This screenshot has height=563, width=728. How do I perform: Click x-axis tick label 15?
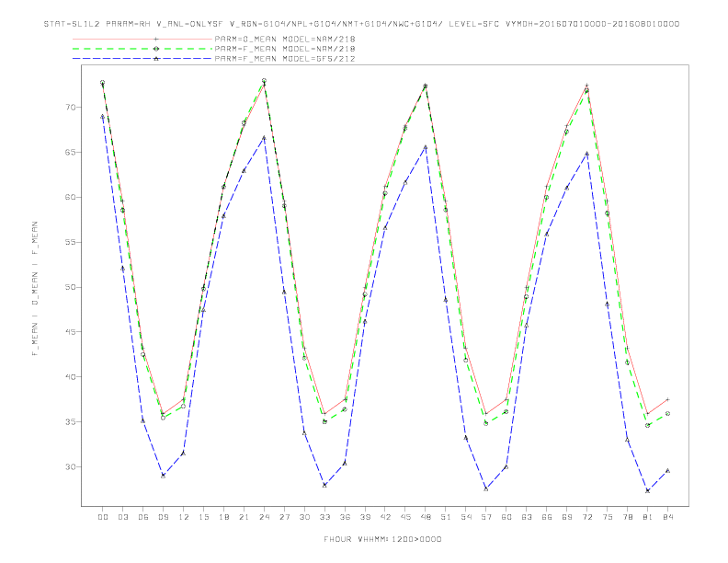(203, 517)
